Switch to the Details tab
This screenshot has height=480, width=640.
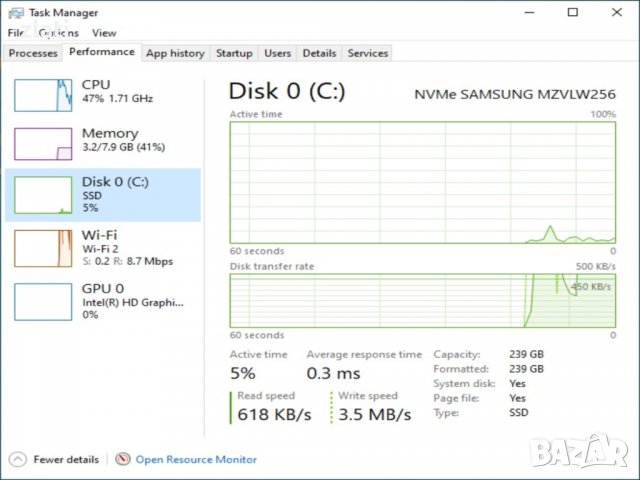(319, 53)
